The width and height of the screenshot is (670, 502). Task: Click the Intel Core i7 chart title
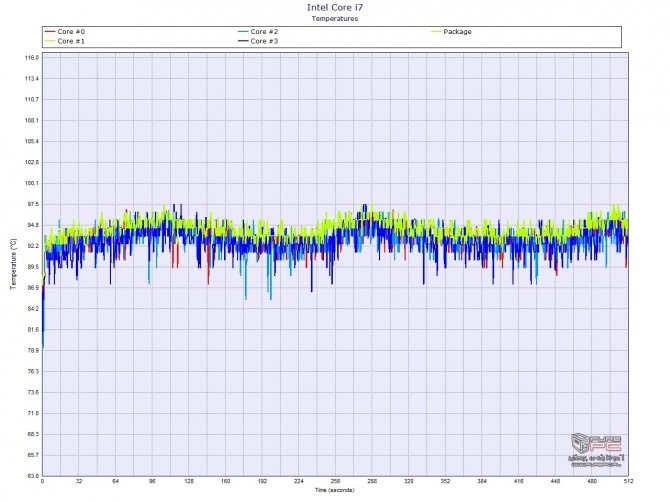[335, 7]
